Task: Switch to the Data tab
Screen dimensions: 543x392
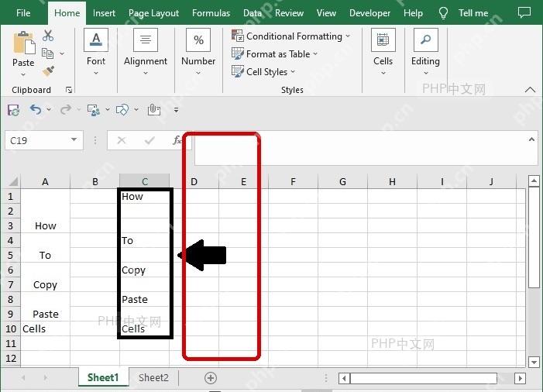Action: point(253,13)
